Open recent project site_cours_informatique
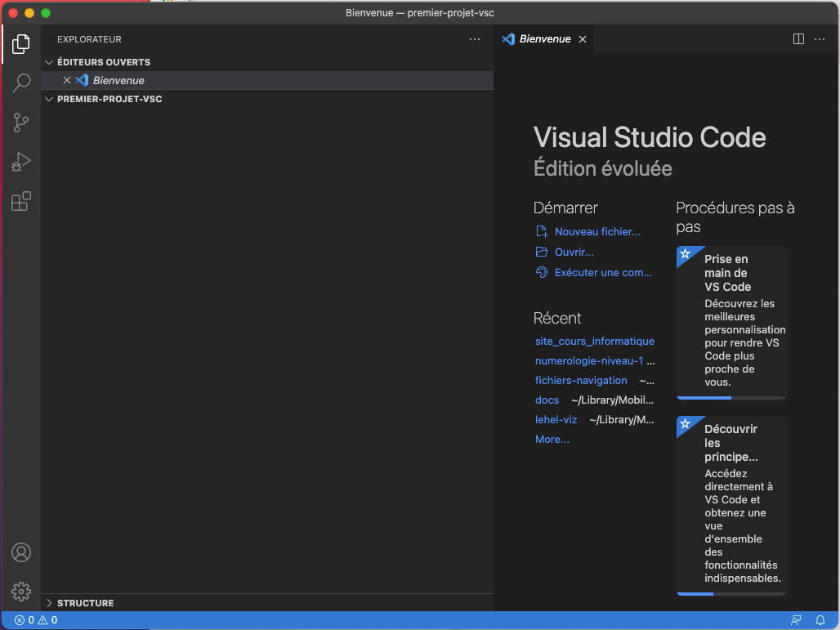Image resolution: width=840 pixels, height=630 pixels. 594,341
